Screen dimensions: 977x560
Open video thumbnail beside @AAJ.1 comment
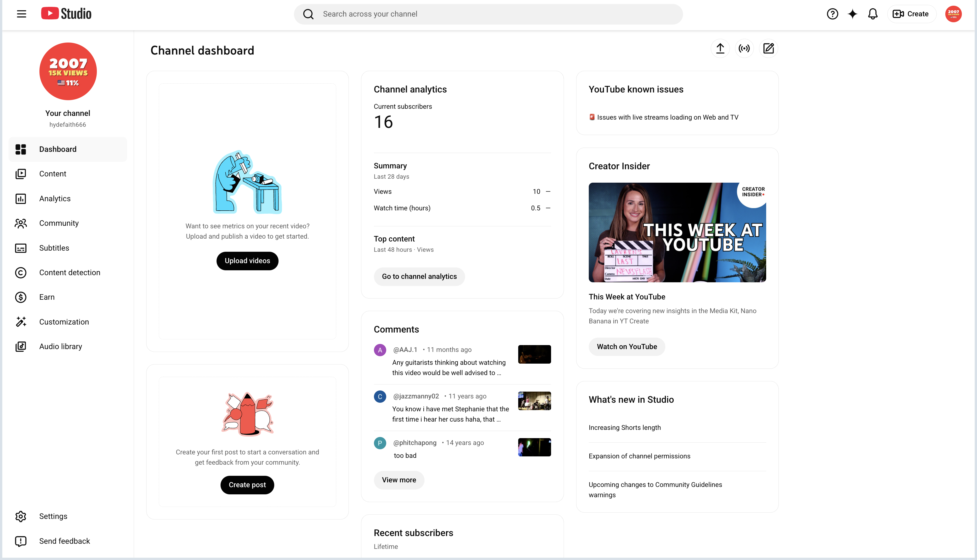(x=534, y=354)
